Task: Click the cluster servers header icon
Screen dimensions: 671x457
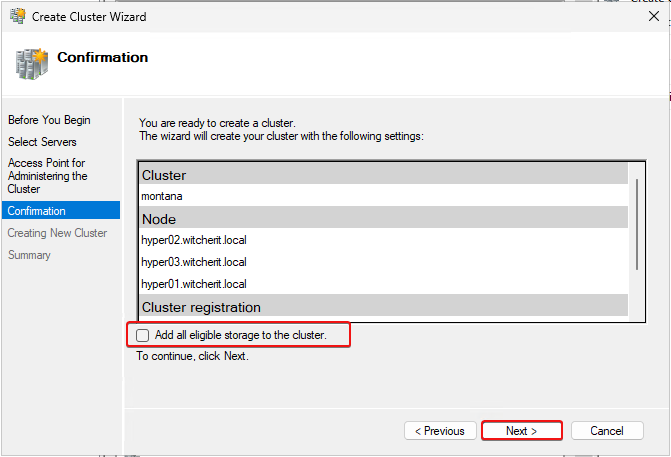Action: [x=31, y=63]
